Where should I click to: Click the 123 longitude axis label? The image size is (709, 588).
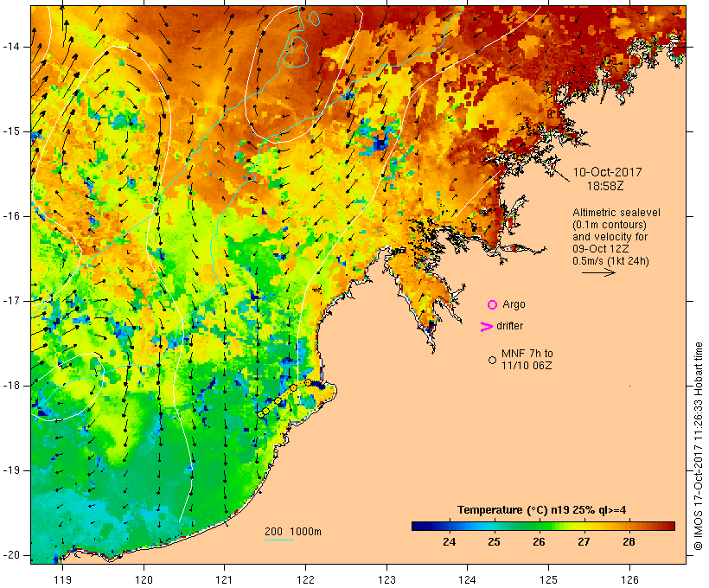coord(386,579)
